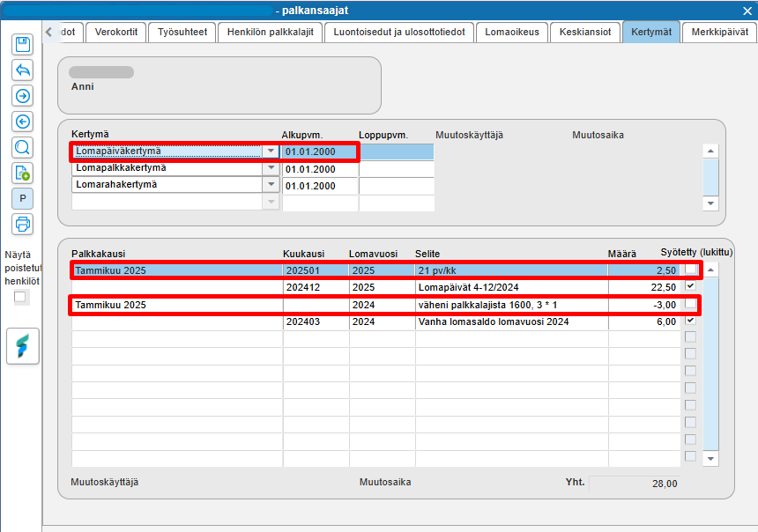
Task: Open the empty fourth Kertymä dropdown
Action: 271,202
